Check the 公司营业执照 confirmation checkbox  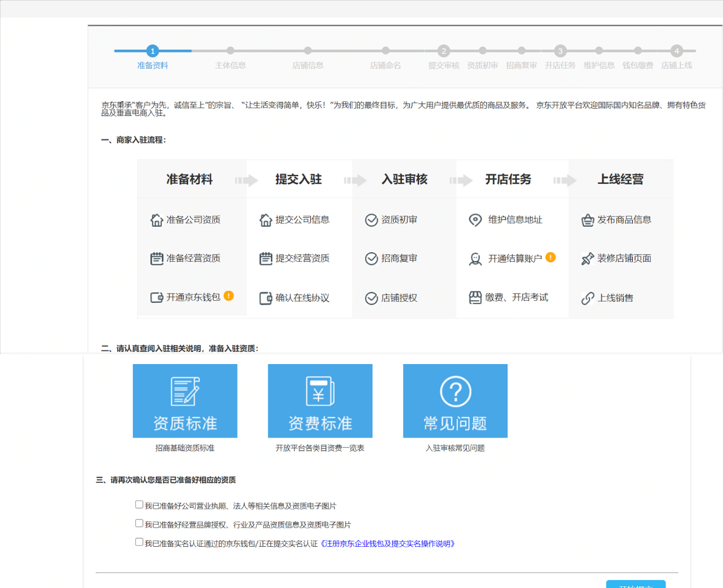point(139,504)
